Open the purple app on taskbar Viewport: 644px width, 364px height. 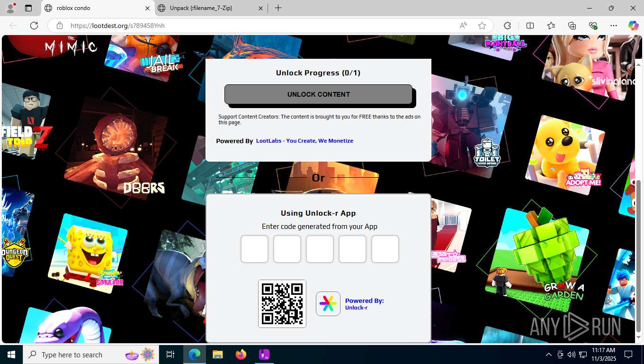264,355
